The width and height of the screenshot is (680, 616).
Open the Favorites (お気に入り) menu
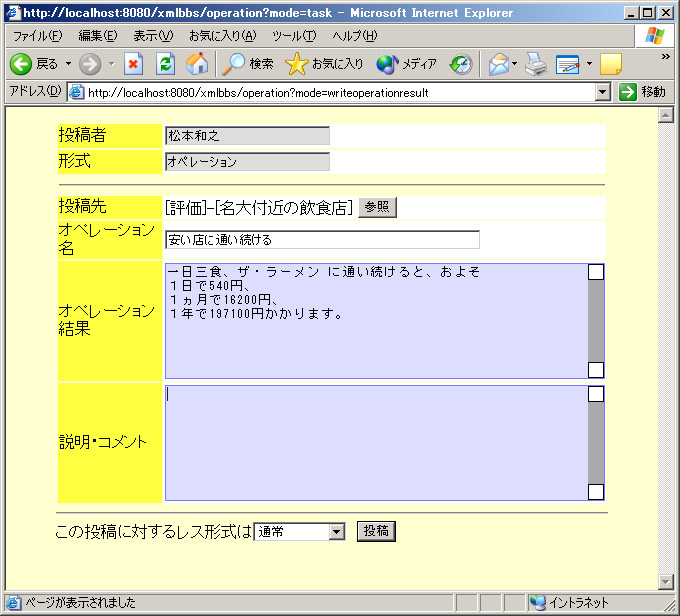(223, 36)
